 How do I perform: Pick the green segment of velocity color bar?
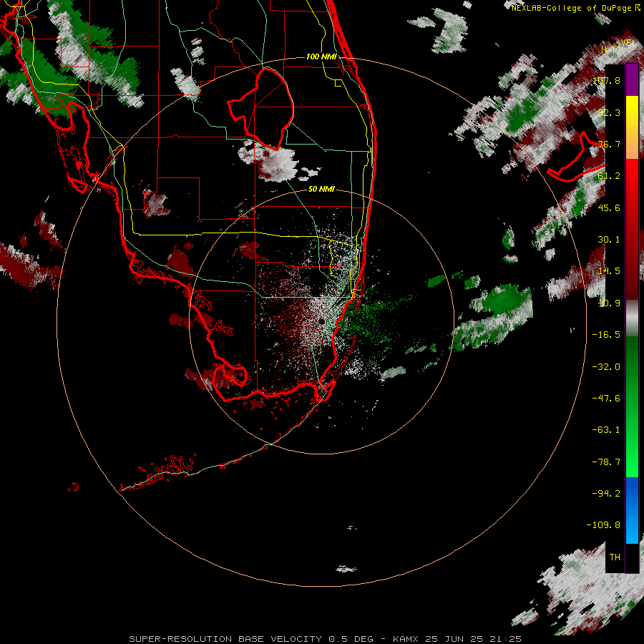click(632, 406)
